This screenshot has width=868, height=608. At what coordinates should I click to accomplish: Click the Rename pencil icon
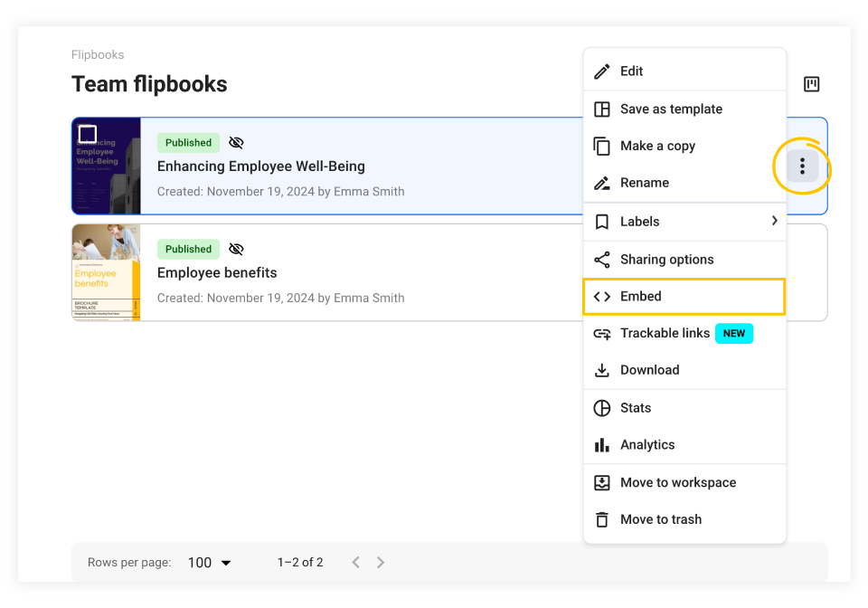(x=602, y=183)
